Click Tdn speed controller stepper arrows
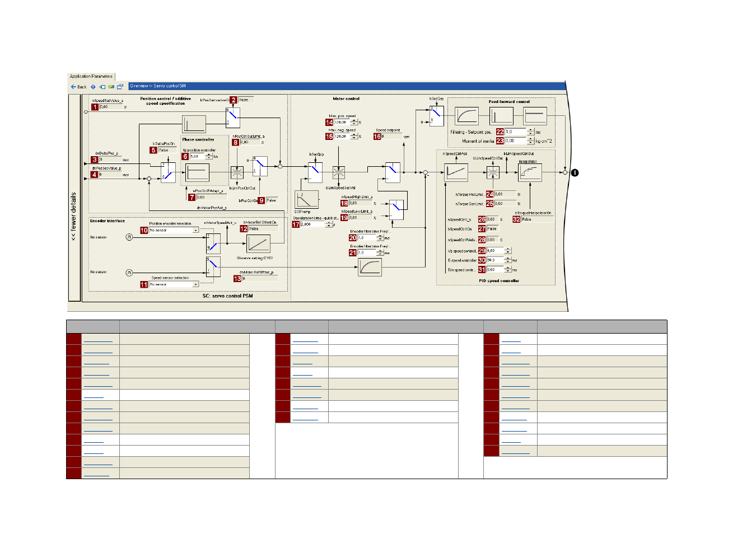This screenshot has width=756, height=534. [x=508, y=269]
